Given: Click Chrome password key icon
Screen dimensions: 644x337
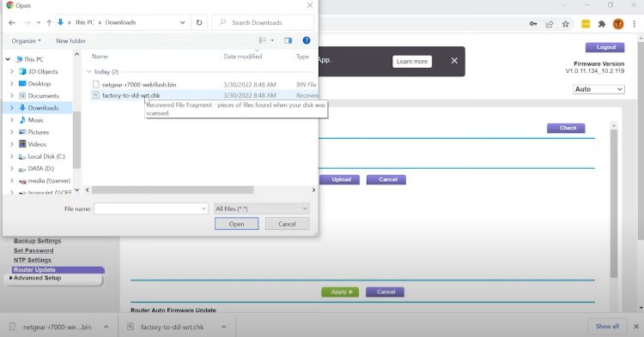Looking at the screenshot, I should coord(533,24).
